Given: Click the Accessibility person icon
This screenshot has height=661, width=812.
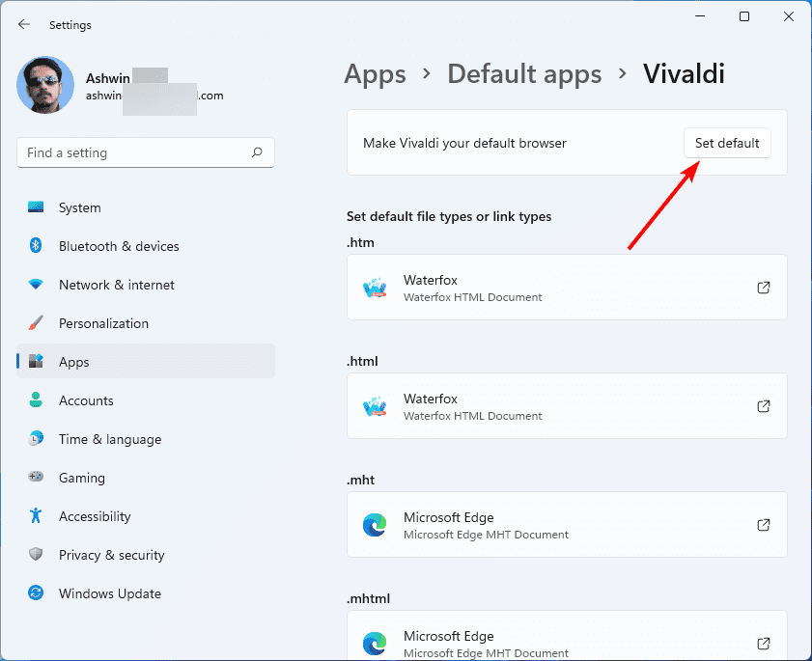Looking at the screenshot, I should point(36,516).
